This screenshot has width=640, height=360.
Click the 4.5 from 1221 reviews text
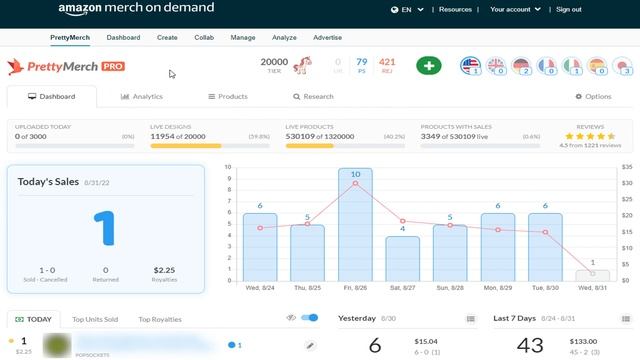[590, 145]
